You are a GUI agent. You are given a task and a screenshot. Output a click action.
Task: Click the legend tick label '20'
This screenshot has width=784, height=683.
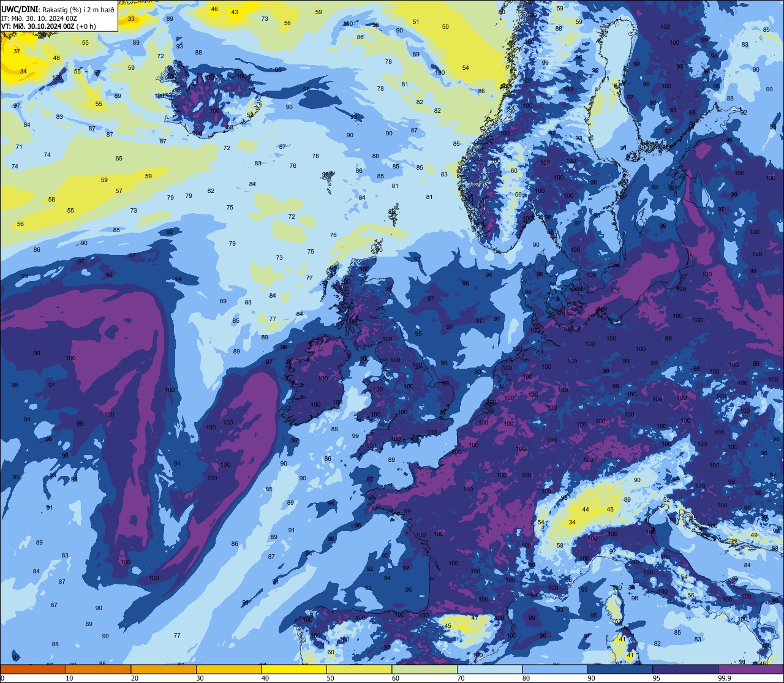(x=135, y=678)
